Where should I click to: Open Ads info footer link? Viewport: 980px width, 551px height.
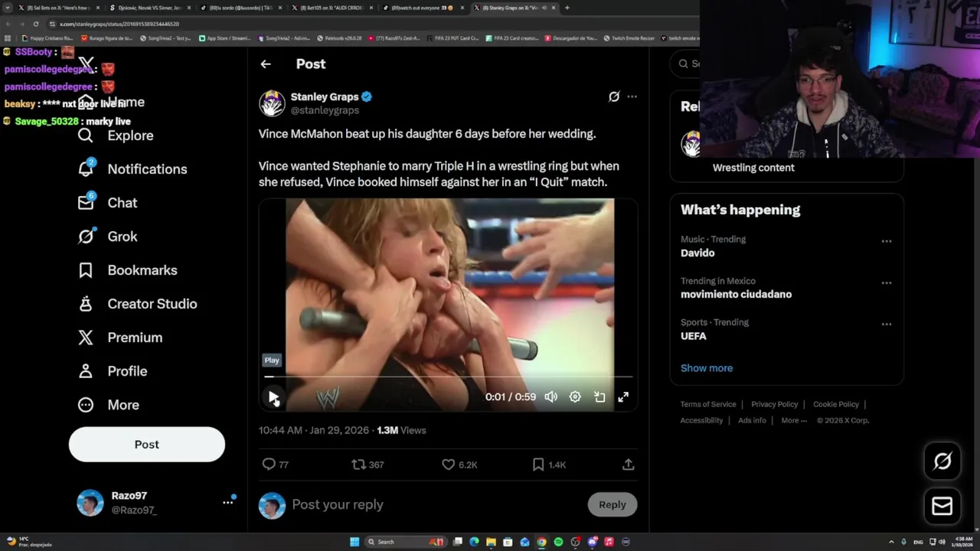pos(752,420)
